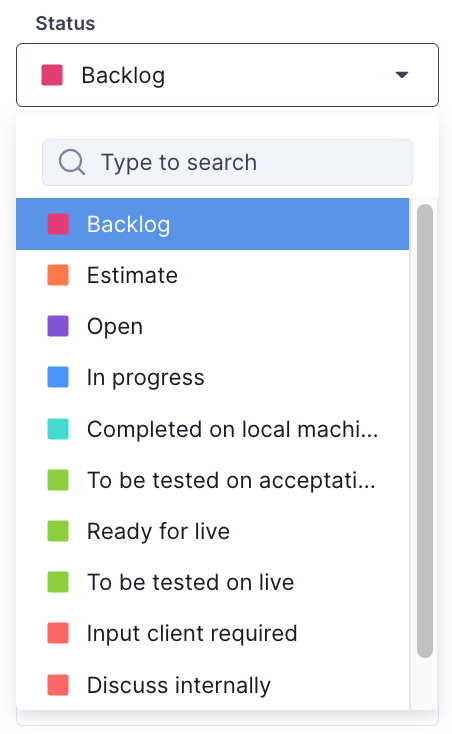Pick Completed on local machine option
The width and height of the screenshot is (452, 734).
pyautogui.click(x=212, y=429)
